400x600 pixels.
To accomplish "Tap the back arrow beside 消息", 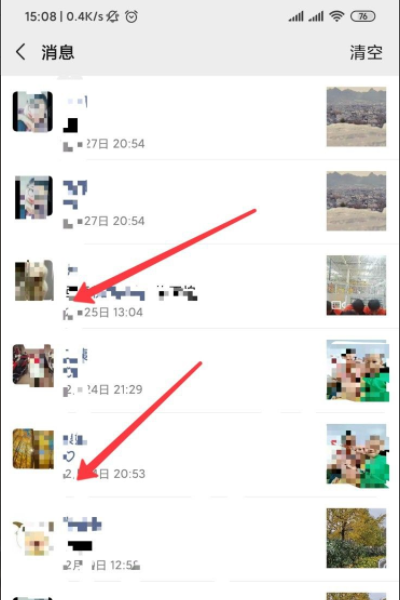I will (x=21, y=52).
